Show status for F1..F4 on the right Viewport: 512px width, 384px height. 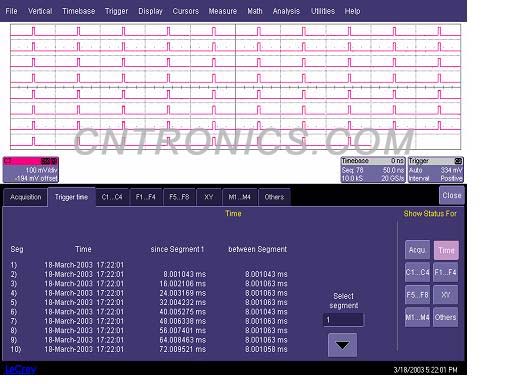click(445, 272)
